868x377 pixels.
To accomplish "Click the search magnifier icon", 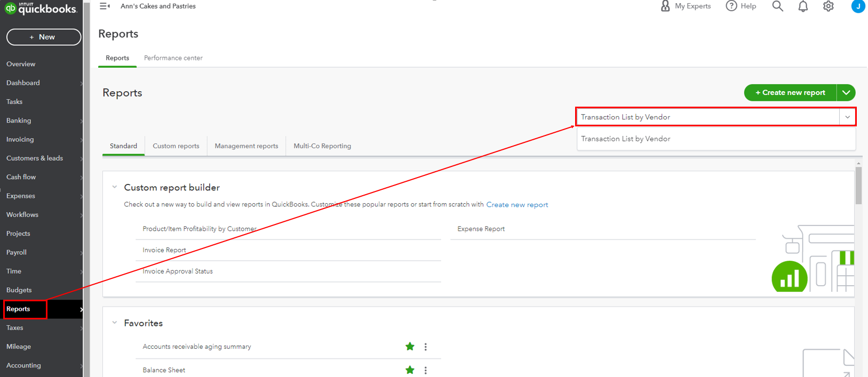I will tap(778, 6).
